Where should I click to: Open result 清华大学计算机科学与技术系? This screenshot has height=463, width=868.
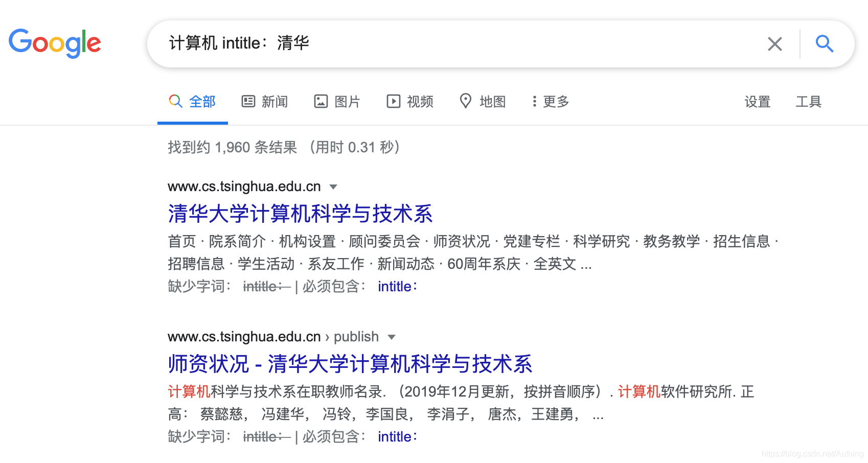tap(300, 214)
